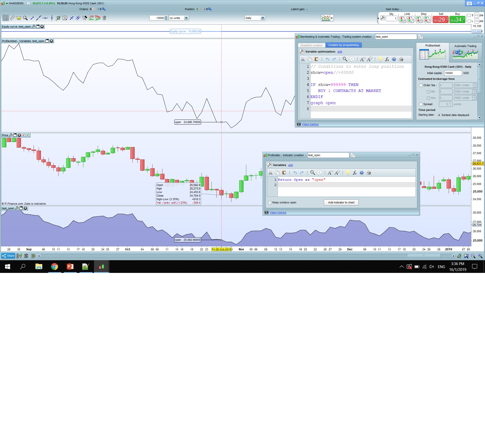Open the Daily timeframe dropdown
485x448 pixels.
[x=263, y=18]
